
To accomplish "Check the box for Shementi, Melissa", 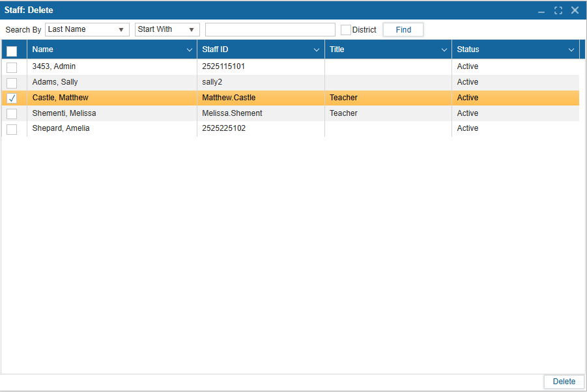I will click(x=12, y=114).
